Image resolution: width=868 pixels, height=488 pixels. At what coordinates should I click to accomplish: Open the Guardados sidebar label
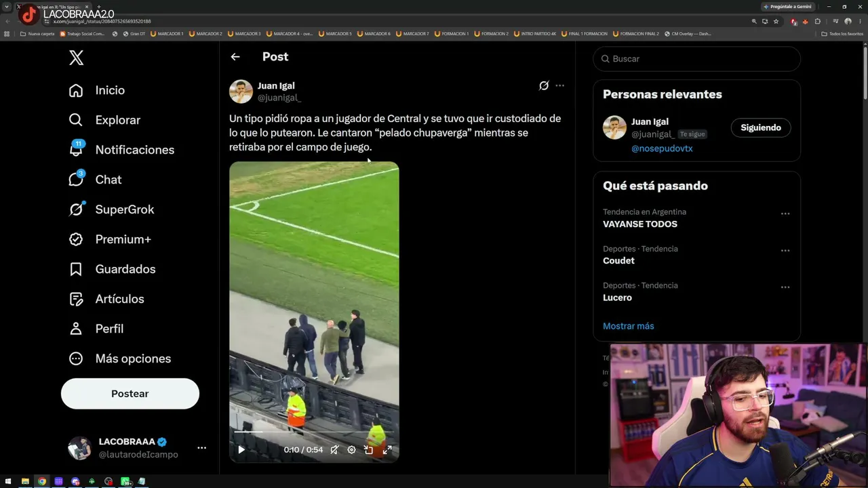[125, 269]
